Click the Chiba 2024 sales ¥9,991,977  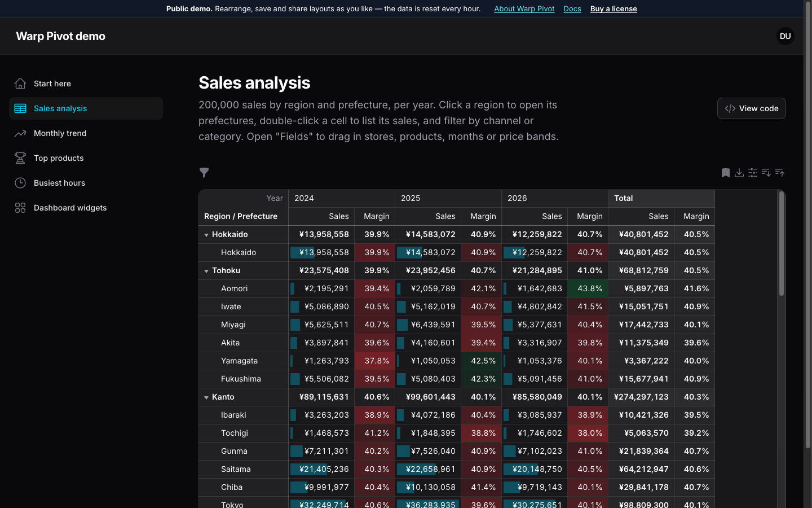321,487
